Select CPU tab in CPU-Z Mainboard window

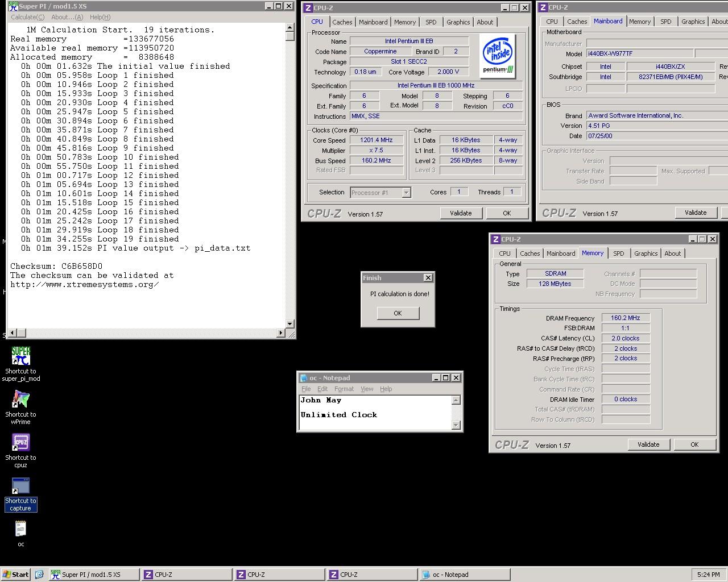tap(552, 22)
